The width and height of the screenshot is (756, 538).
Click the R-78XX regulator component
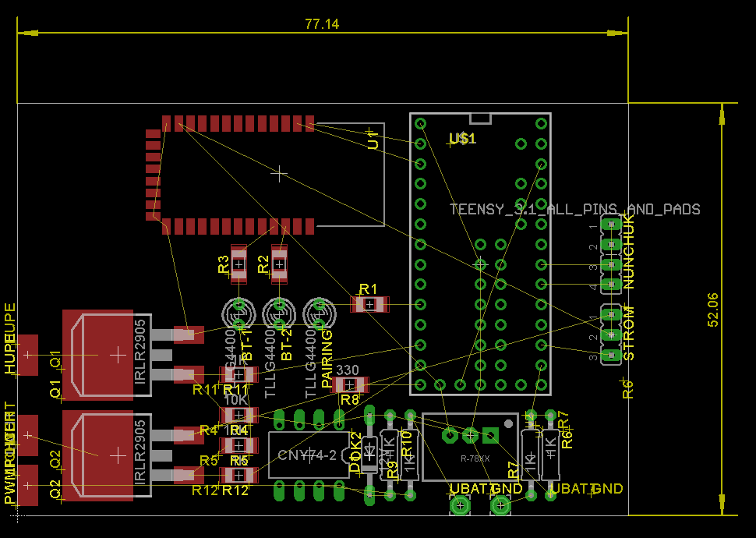(x=470, y=447)
